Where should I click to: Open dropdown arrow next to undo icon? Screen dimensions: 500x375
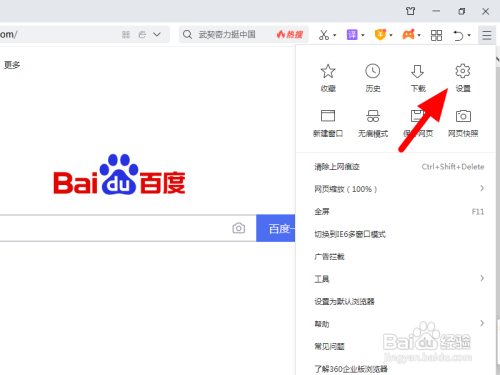tap(469, 35)
